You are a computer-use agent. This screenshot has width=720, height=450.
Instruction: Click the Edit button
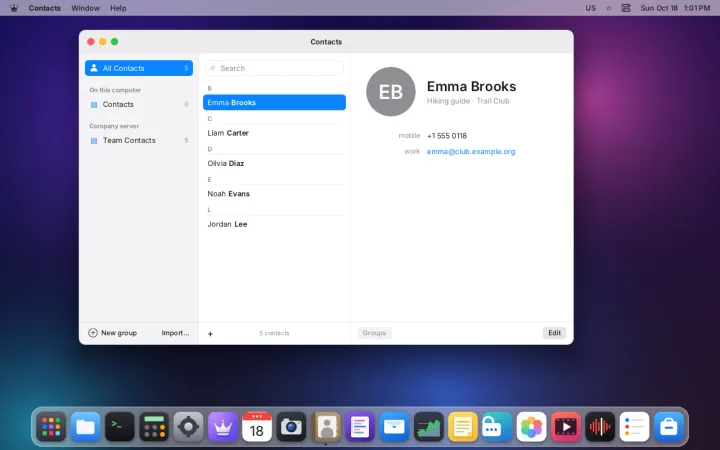click(554, 333)
